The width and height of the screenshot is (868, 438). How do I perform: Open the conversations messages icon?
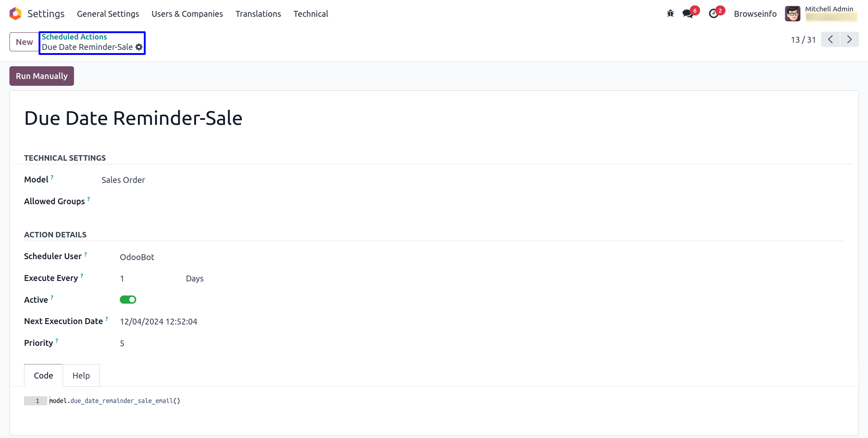[688, 14]
